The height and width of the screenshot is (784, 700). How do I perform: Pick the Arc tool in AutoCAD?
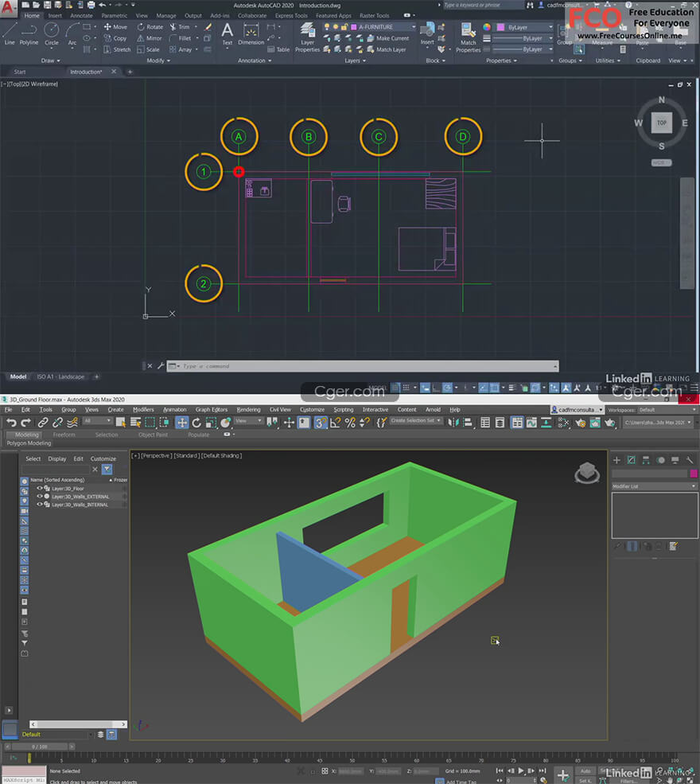click(x=72, y=34)
